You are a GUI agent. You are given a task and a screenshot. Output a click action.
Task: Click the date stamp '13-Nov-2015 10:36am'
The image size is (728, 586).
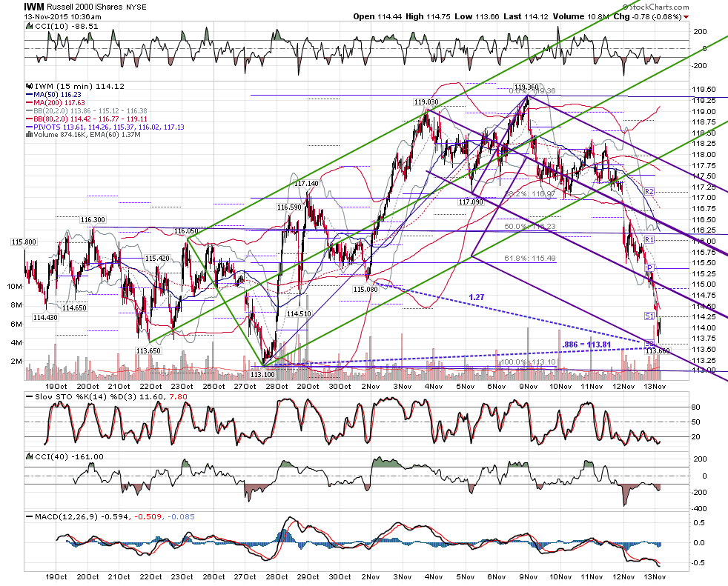(63, 17)
